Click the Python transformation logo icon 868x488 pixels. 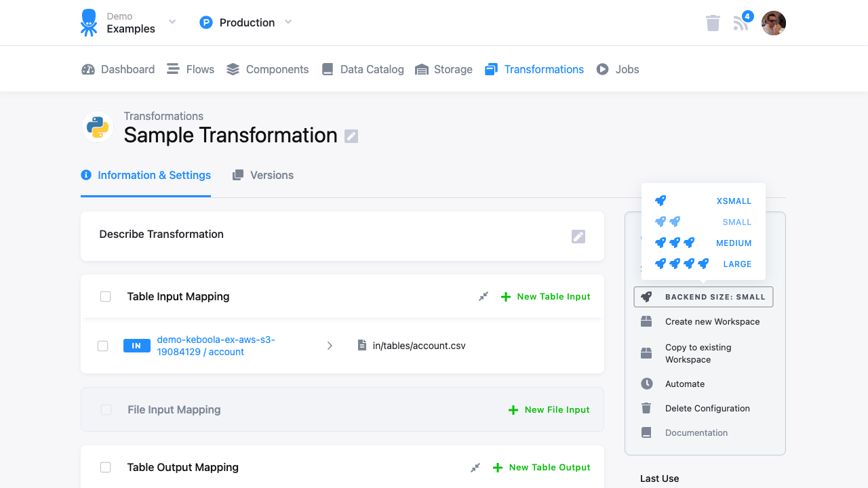tap(97, 126)
